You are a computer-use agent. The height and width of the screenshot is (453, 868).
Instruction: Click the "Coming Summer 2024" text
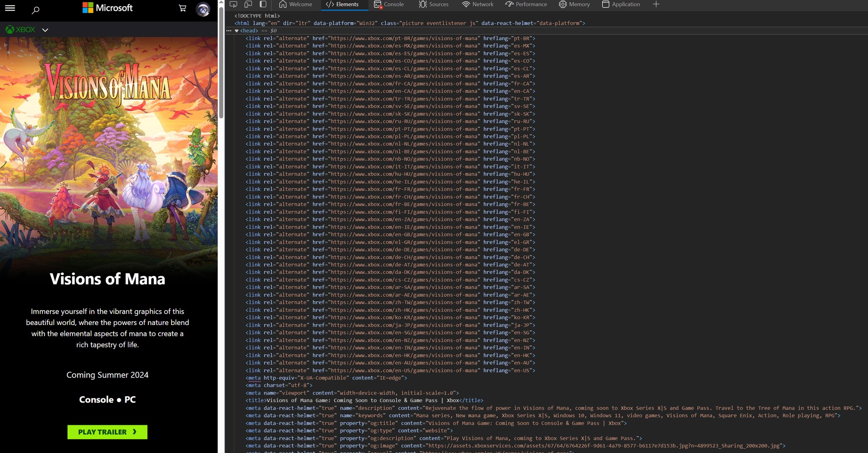tap(108, 375)
